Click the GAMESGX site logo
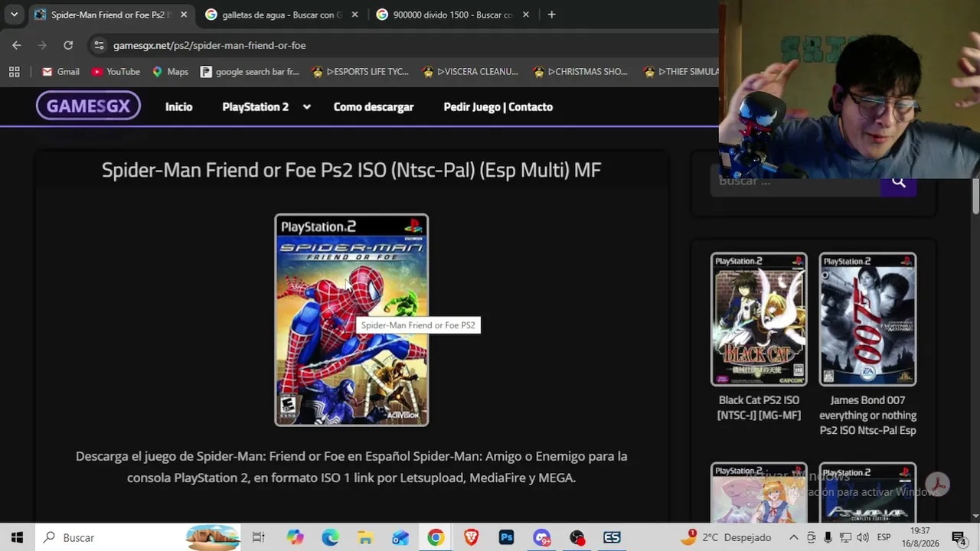 [x=88, y=106]
